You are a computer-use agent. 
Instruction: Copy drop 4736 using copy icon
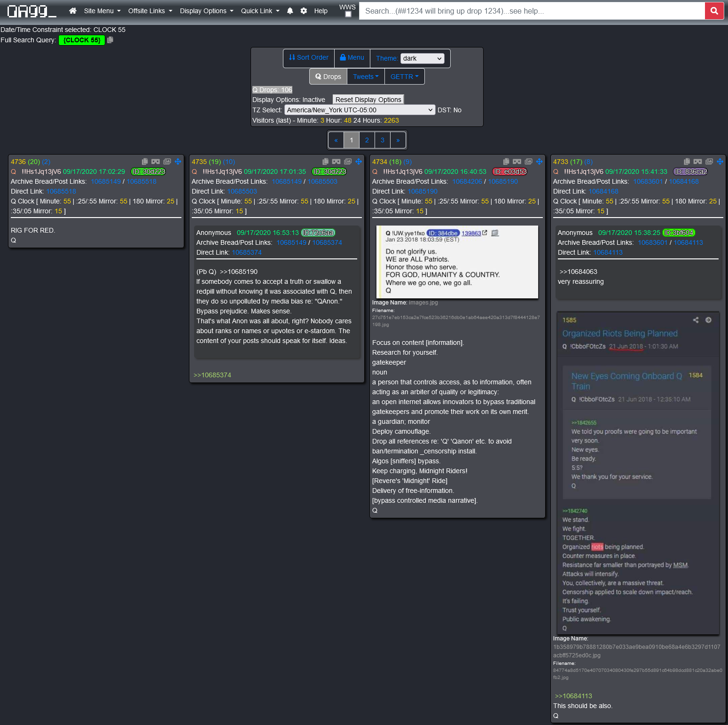click(145, 162)
